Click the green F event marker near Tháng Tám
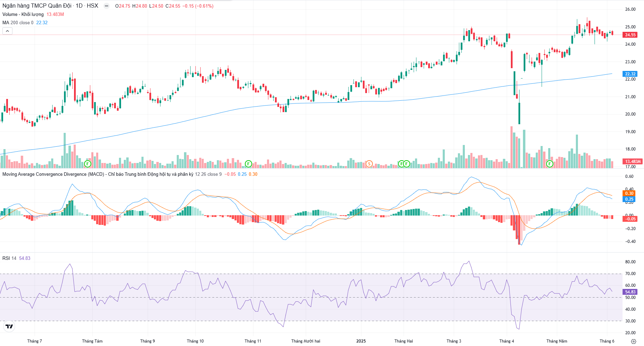The height and width of the screenshot is (346, 644). pyautogui.click(x=88, y=164)
